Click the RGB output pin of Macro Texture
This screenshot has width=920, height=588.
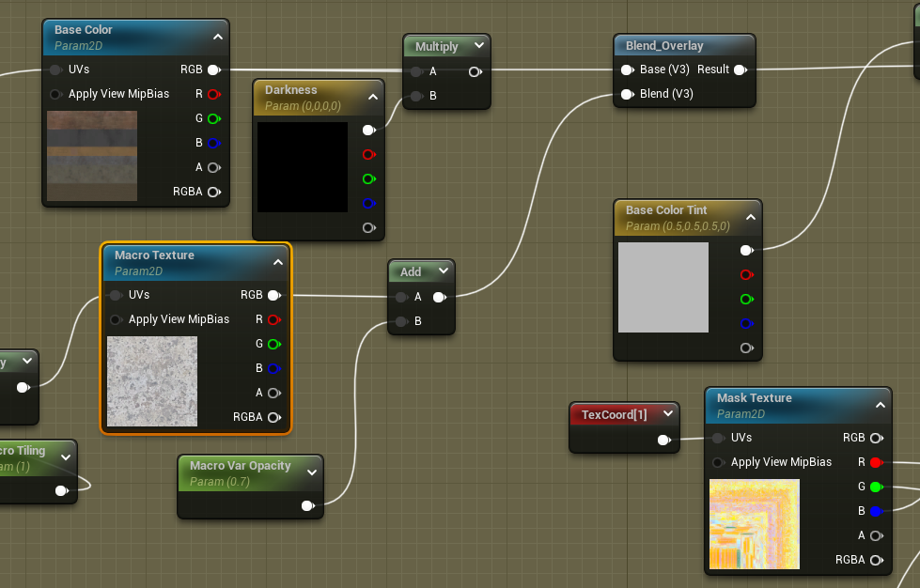(274, 296)
